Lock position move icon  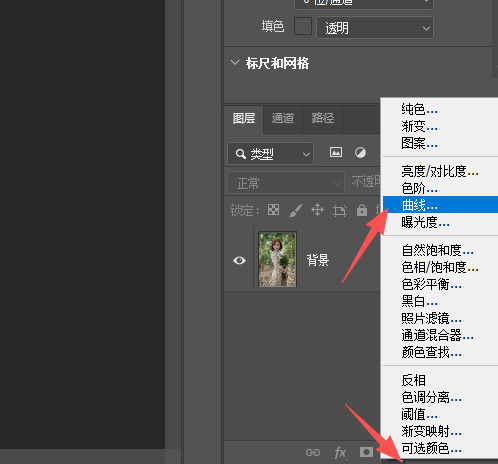click(x=317, y=210)
